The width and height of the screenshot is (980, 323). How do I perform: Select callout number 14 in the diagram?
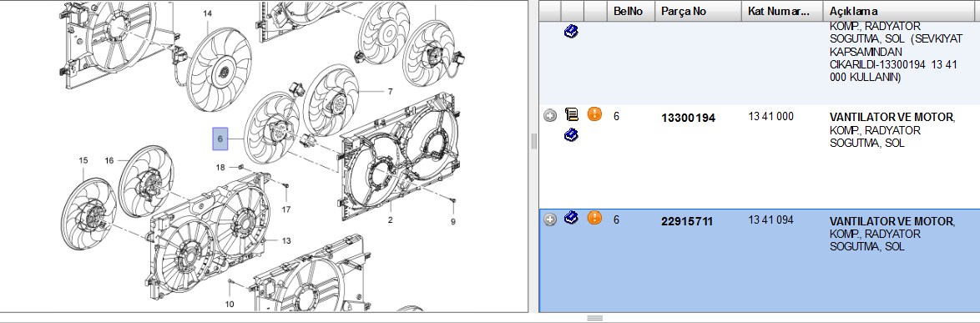pyautogui.click(x=208, y=13)
